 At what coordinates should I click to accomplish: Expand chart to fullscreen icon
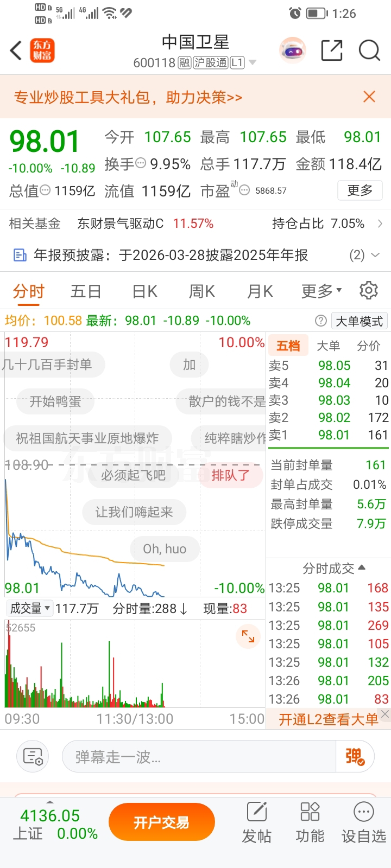coord(248,636)
